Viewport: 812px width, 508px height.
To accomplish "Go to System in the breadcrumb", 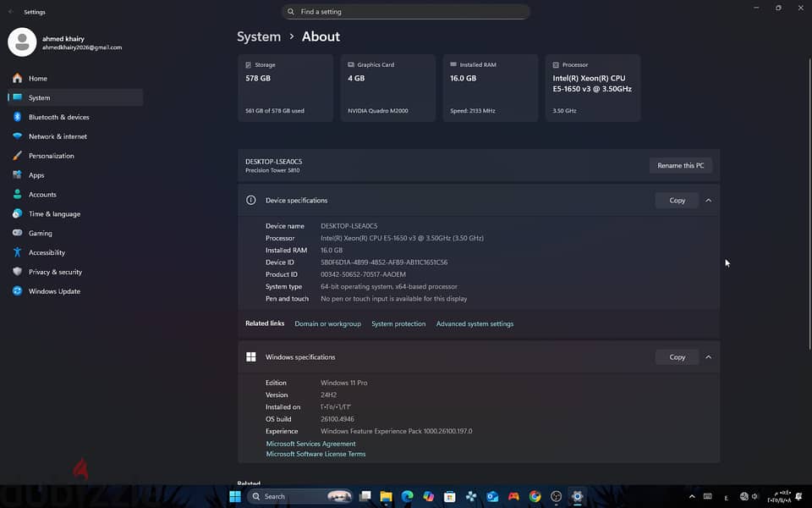I will tap(259, 36).
